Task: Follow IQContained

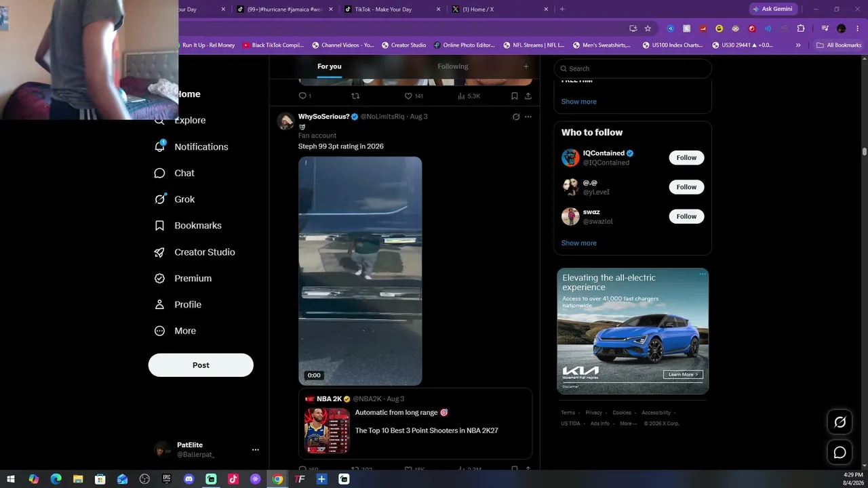Action: [x=686, y=158]
